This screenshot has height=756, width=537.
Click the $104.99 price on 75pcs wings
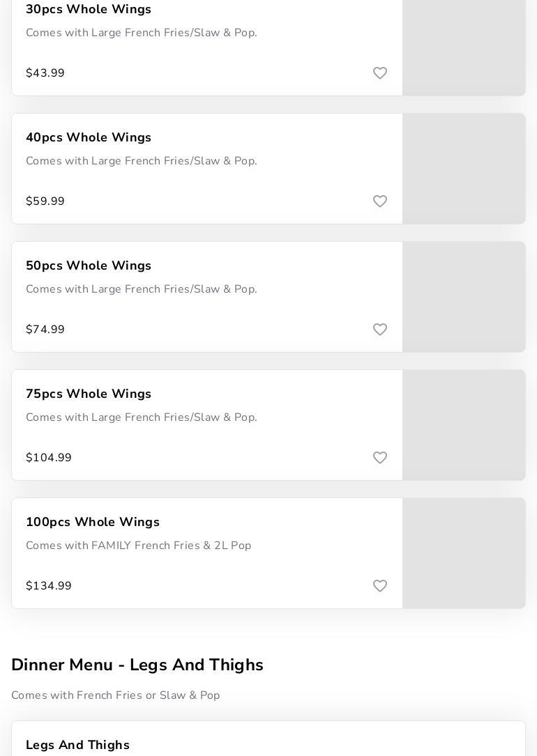(49, 458)
